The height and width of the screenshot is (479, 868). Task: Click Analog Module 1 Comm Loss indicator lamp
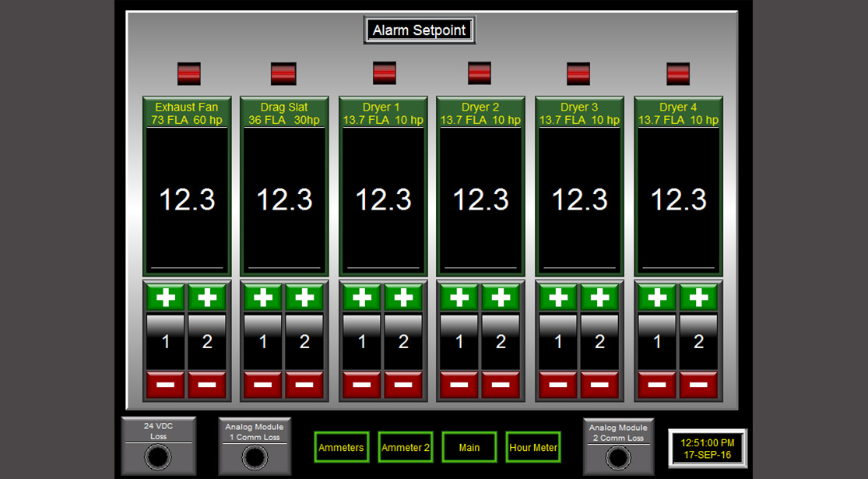click(255, 457)
